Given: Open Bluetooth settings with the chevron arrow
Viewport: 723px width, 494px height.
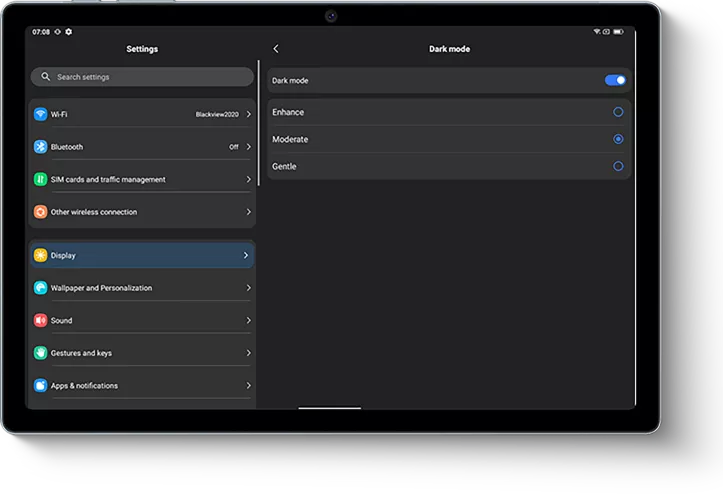Looking at the screenshot, I should click(248, 147).
